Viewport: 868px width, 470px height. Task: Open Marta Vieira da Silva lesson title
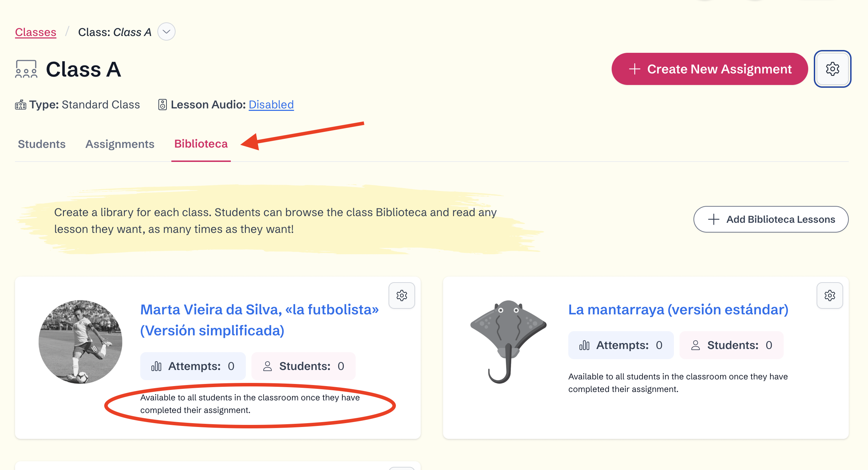(259, 320)
